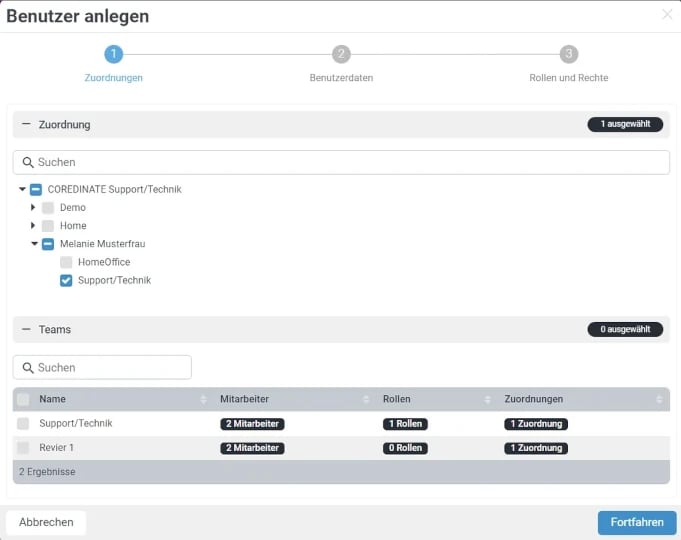
Task: Click 1 Zuordnung badge in Revier 1 row
Action: [x=536, y=448]
